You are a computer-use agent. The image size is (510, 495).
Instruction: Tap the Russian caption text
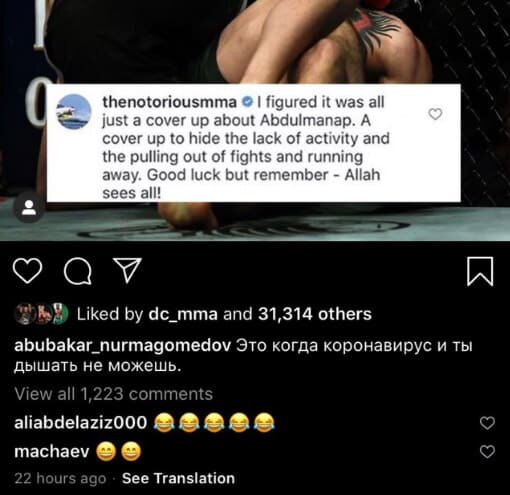[243, 356]
